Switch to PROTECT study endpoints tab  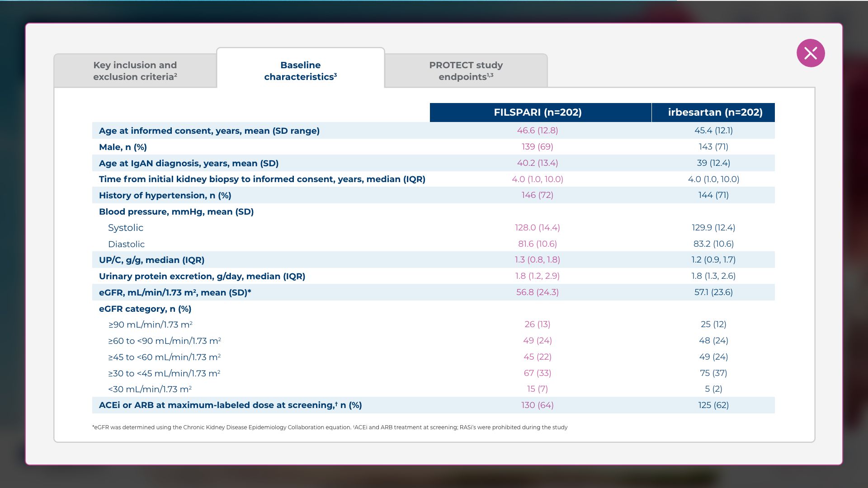tap(466, 71)
